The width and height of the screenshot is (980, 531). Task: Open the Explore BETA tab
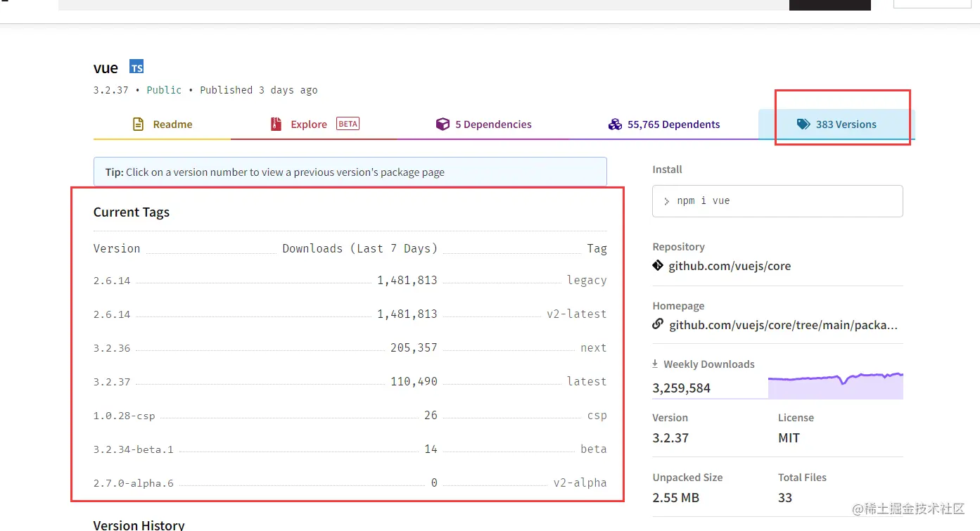310,124
